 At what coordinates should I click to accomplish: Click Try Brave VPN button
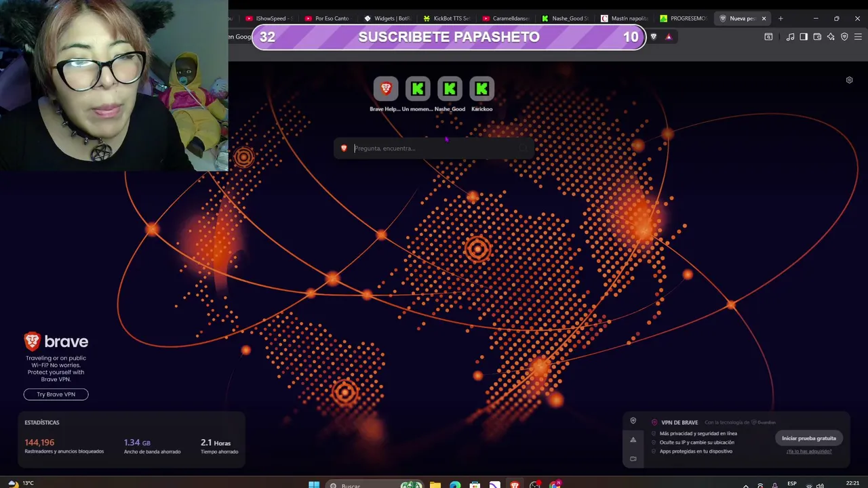pos(56,394)
